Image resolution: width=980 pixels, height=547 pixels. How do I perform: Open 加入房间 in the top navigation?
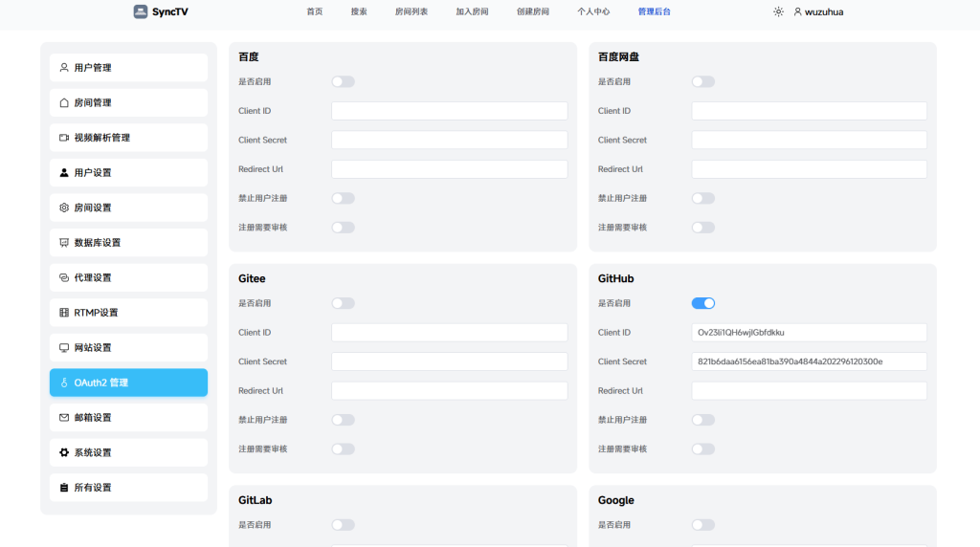[x=472, y=11]
